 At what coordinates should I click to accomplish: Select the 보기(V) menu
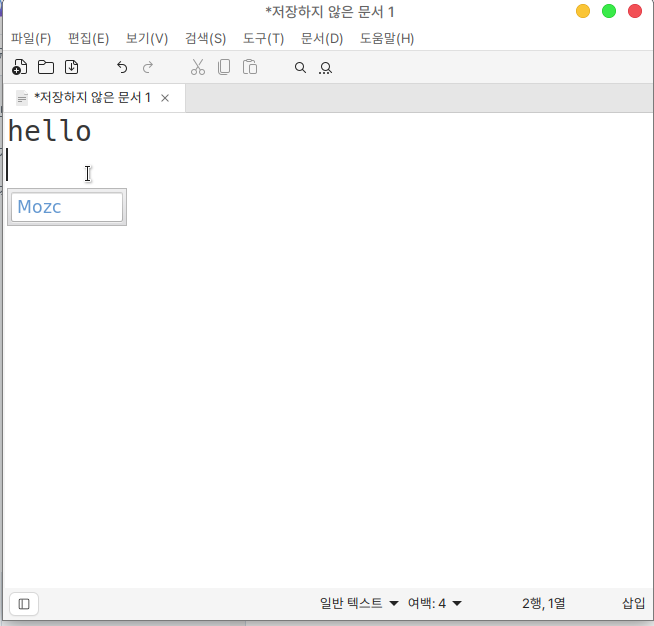(x=147, y=38)
